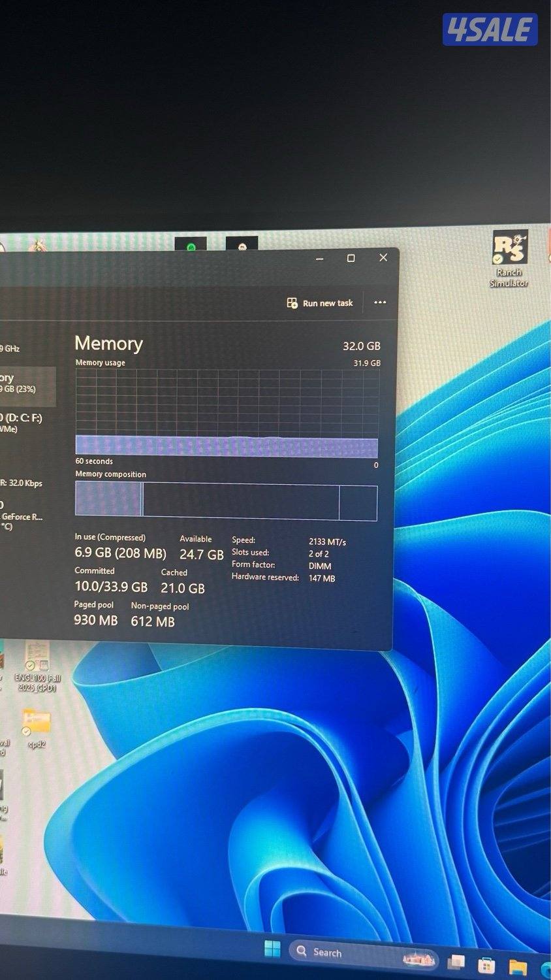This screenshot has width=551, height=980.
Task: Click the Run new task button
Action: [321, 303]
